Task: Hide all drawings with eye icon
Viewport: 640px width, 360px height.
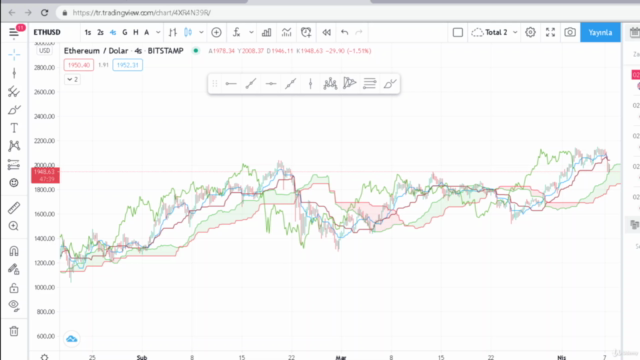Action: (14, 305)
